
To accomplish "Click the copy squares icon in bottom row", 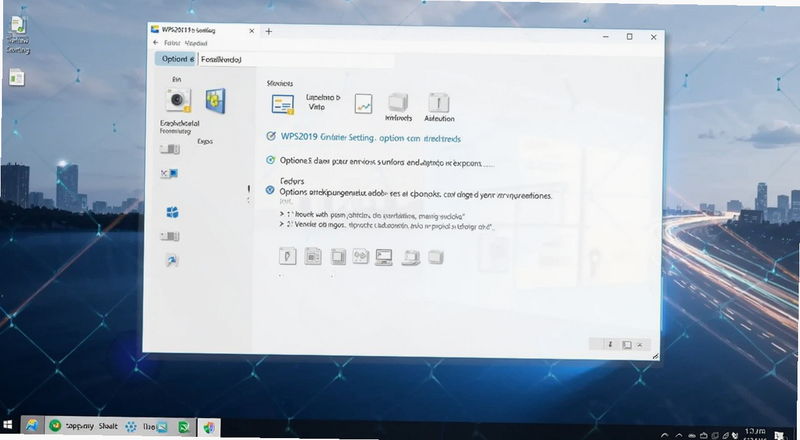I will pyautogui.click(x=337, y=256).
